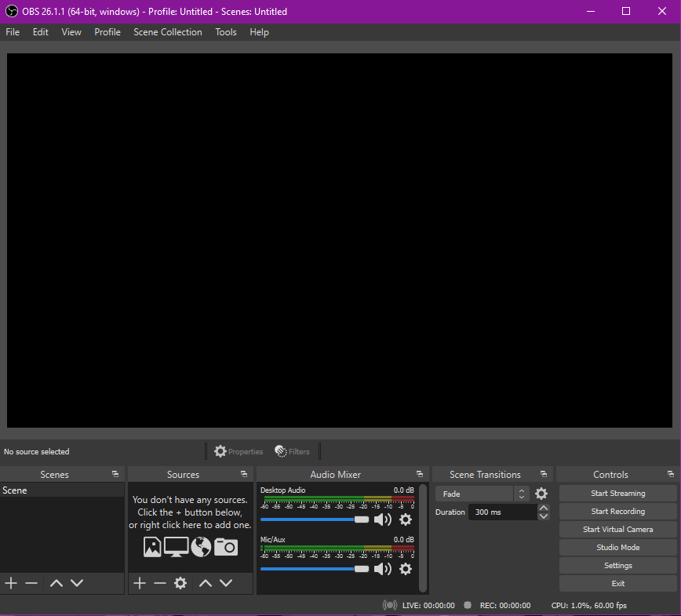Toggle Studio Mode

pos(617,548)
